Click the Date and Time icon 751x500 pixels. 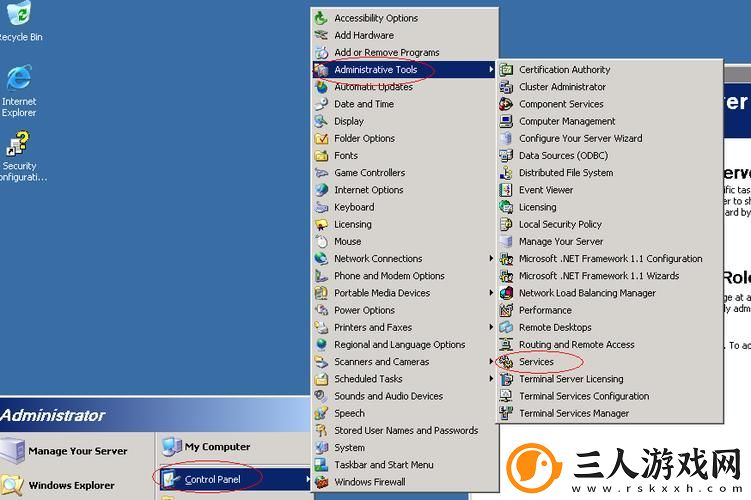tap(321, 104)
